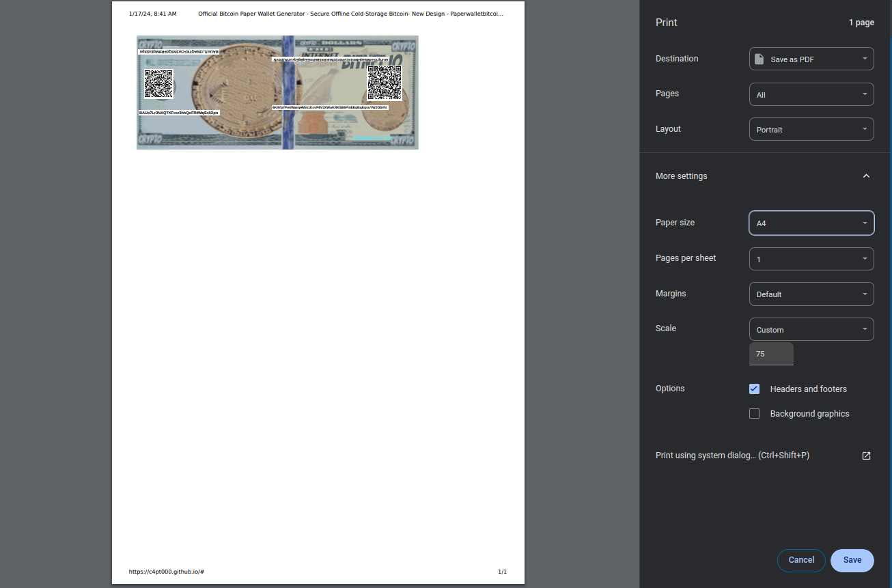Click the page header title text in preview
892x588 pixels.
pos(351,14)
